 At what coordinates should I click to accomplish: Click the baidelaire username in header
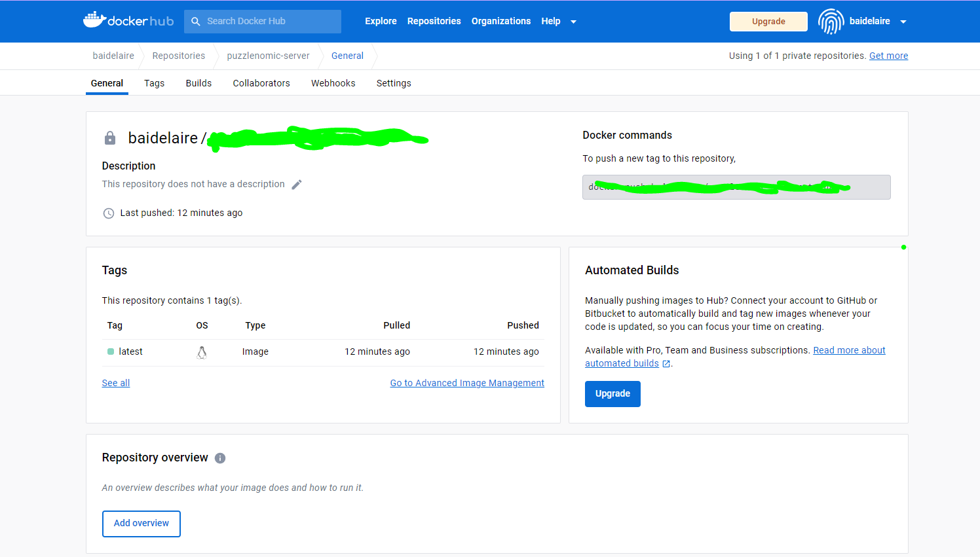coord(869,21)
